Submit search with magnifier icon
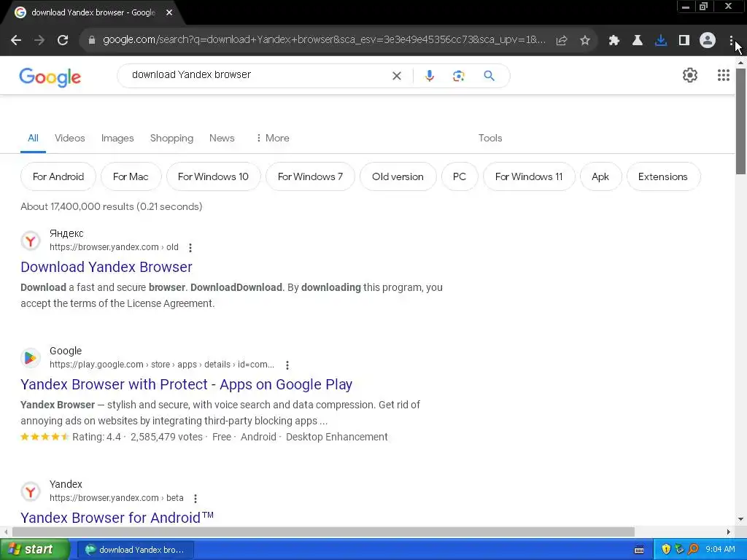Screen dimensions: 747x560 point(489,76)
